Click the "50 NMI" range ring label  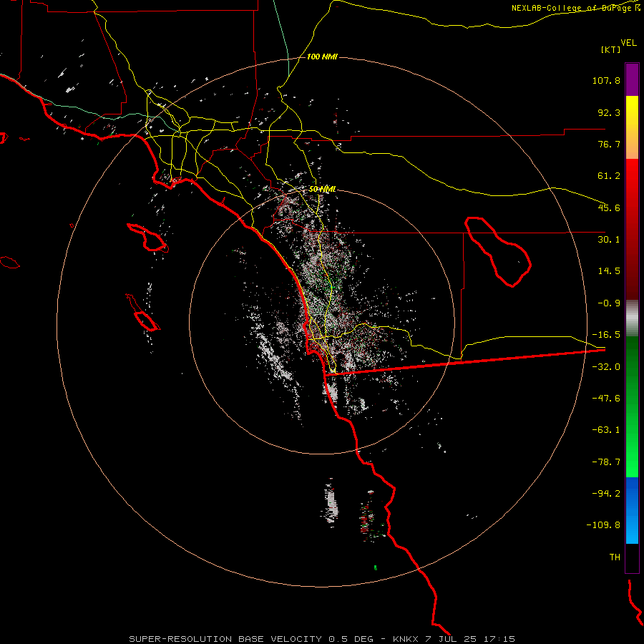point(322,190)
